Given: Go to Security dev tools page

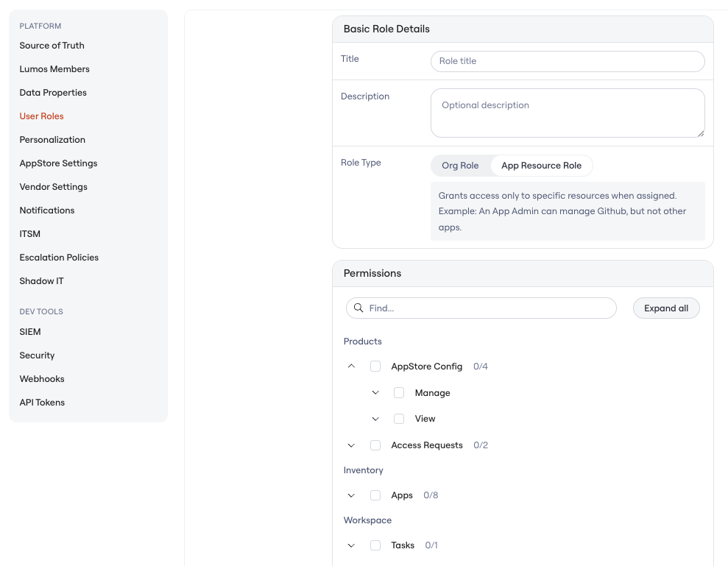Looking at the screenshot, I should (37, 355).
